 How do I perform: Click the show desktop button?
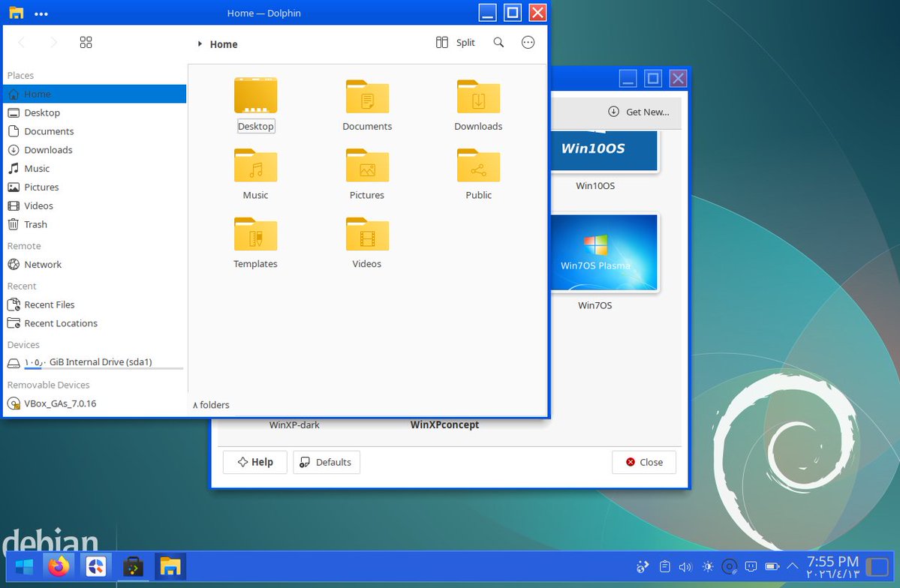point(877,567)
